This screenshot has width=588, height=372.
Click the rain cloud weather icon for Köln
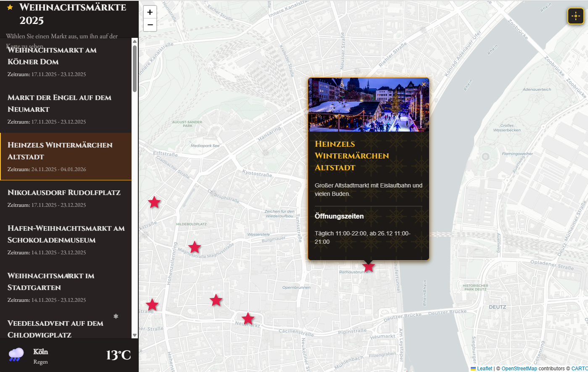click(16, 354)
